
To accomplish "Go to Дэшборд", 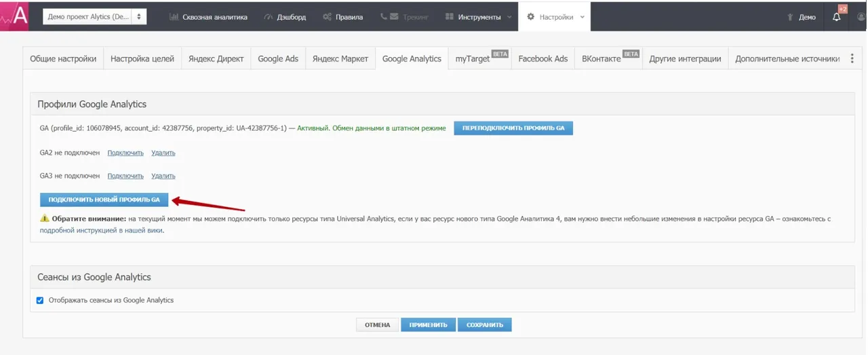I will 285,17.
